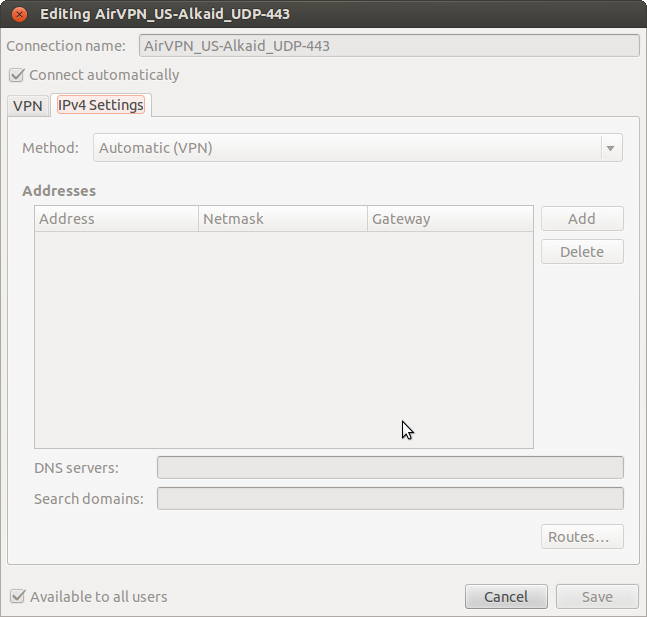Close the Editing AirVPN dialog window
This screenshot has width=647, height=617.
(x=19, y=14)
